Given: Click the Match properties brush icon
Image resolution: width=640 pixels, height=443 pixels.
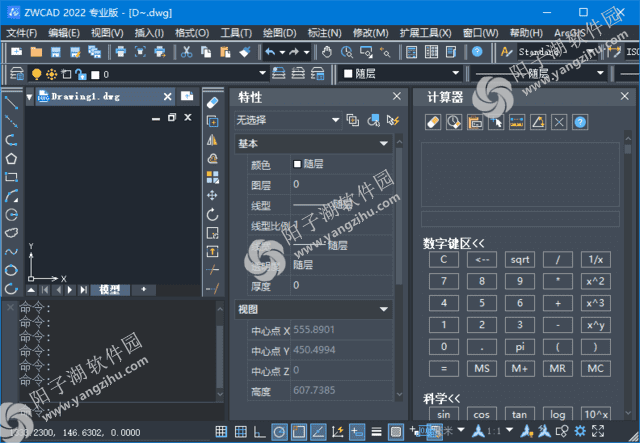Looking at the screenshot, I should tap(245, 52).
